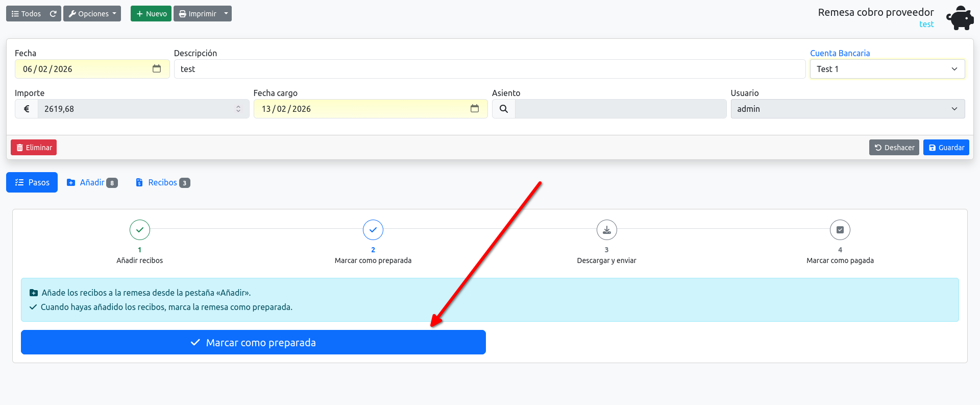Switch to the Añadir tab
Screen dimensions: 980x405
[x=92, y=182]
